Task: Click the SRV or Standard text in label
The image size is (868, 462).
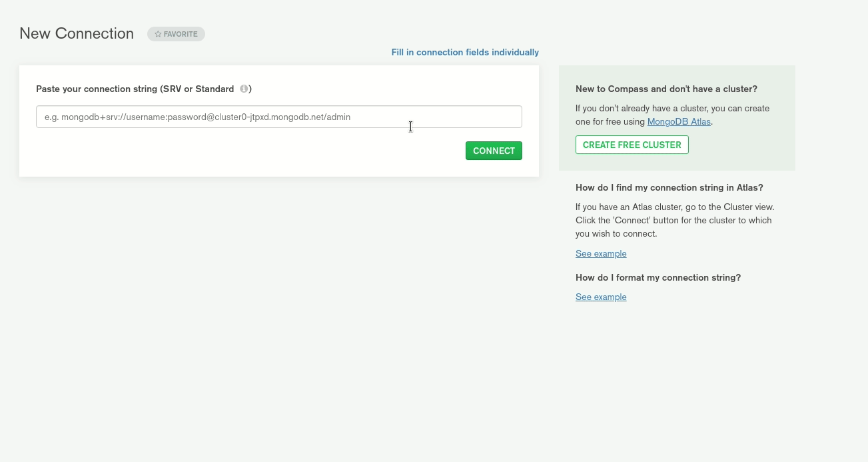Action: [200, 89]
